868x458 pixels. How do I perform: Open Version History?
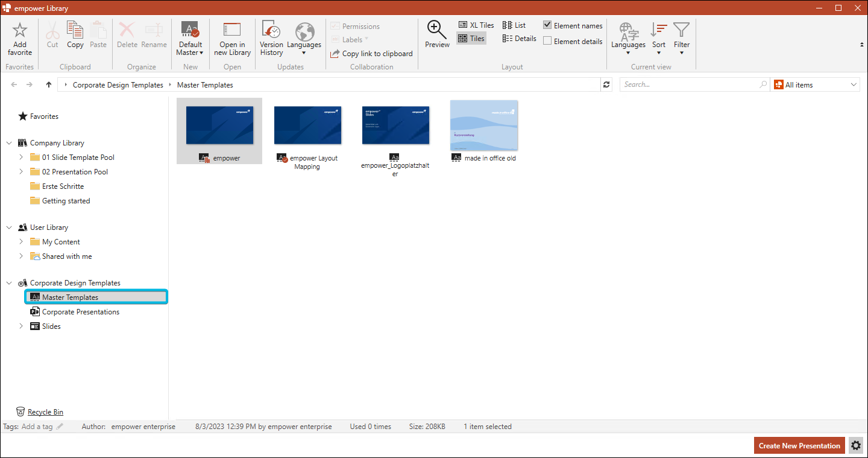coord(271,39)
